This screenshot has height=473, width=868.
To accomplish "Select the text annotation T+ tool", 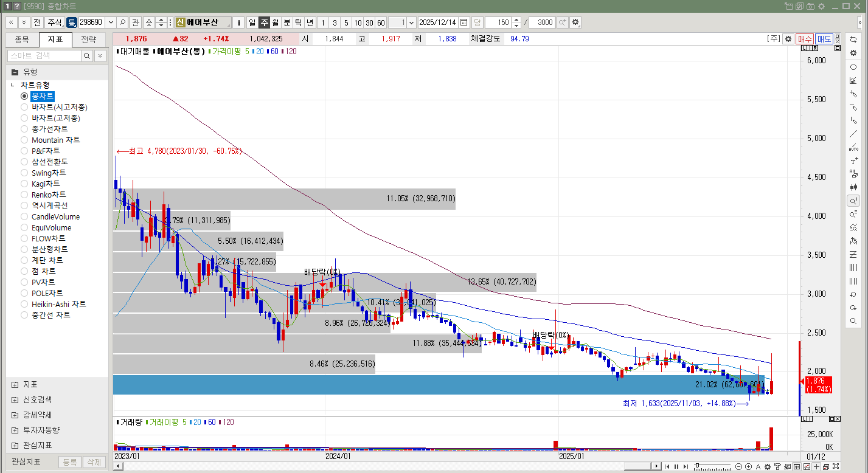I will tap(853, 161).
